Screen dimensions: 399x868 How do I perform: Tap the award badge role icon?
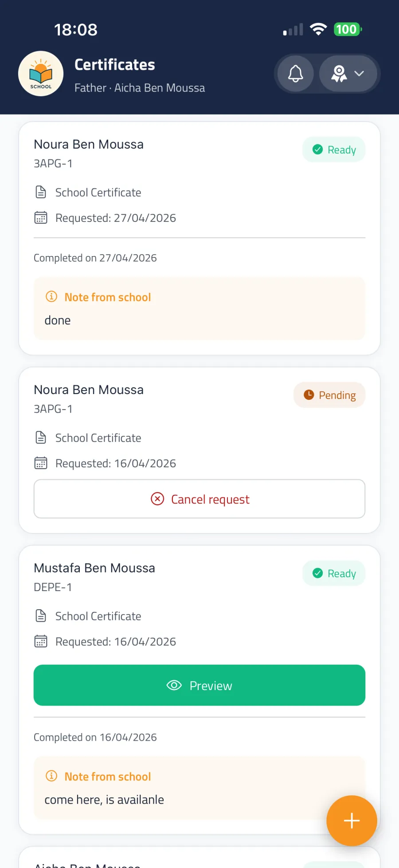[x=339, y=74]
